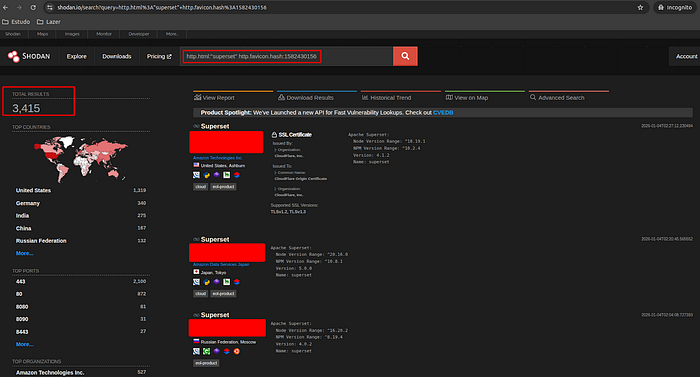Screen dimensions: 700x377
Task: Click the Shodan logo
Action: click(29, 56)
